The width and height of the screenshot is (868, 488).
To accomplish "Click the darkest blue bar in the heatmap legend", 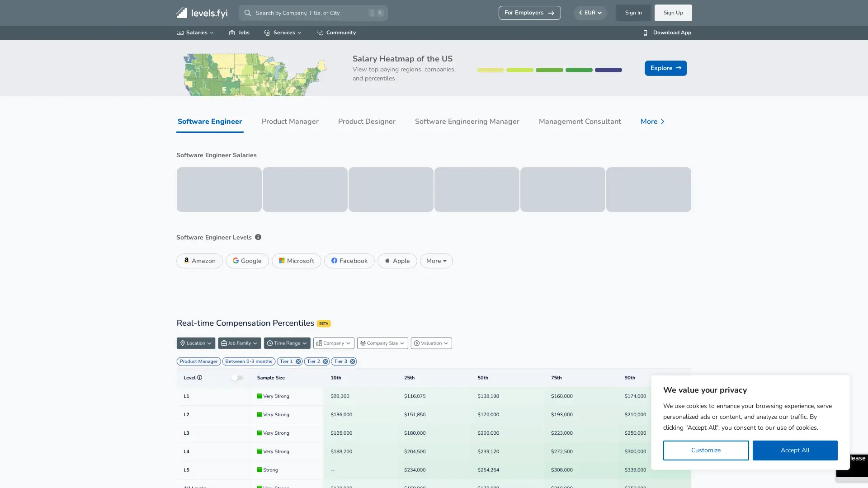I will [x=609, y=70].
